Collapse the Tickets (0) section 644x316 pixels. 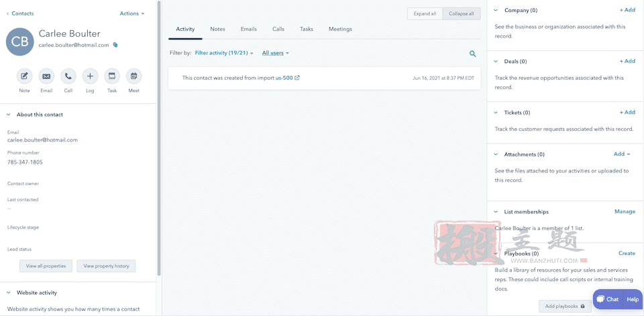click(x=496, y=112)
